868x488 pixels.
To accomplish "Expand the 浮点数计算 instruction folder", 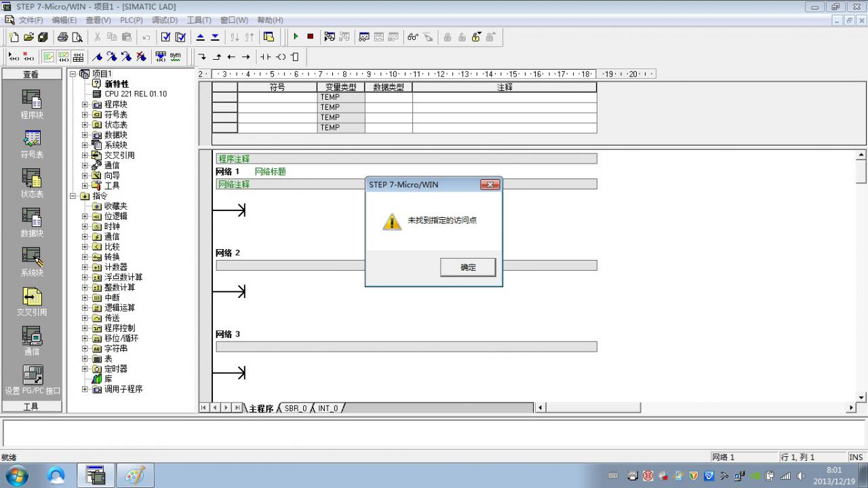I will coord(85,278).
